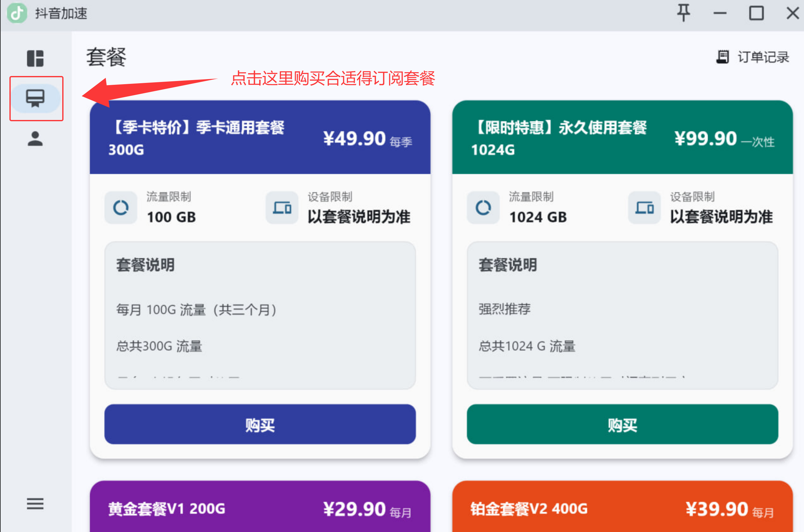Click 总共300G 流量 description line
The width and height of the screenshot is (804, 532).
click(159, 346)
